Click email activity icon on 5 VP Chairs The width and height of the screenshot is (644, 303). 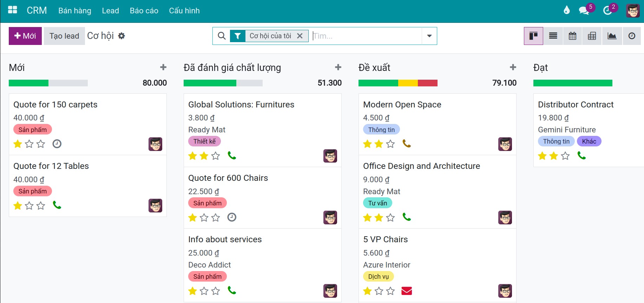[407, 291]
